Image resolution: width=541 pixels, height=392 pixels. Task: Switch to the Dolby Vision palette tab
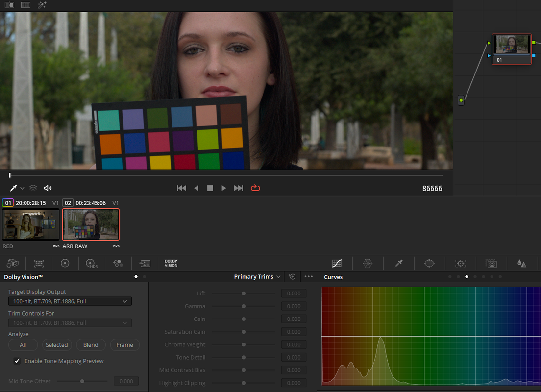point(171,263)
